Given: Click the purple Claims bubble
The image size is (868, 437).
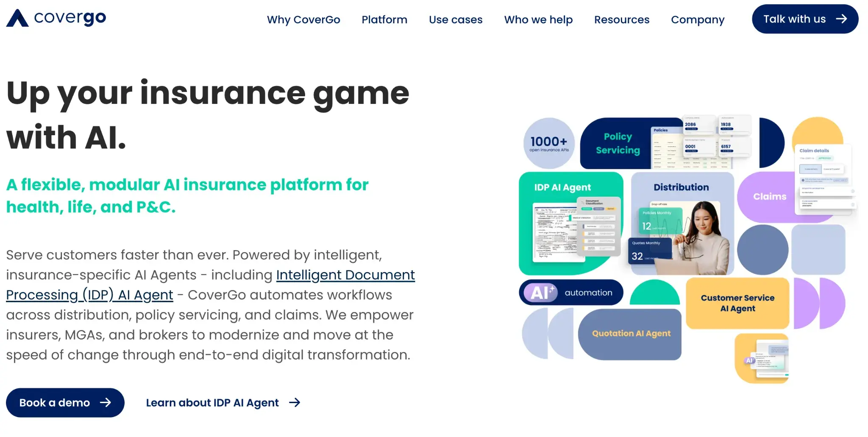Looking at the screenshot, I should (x=770, y=196).
